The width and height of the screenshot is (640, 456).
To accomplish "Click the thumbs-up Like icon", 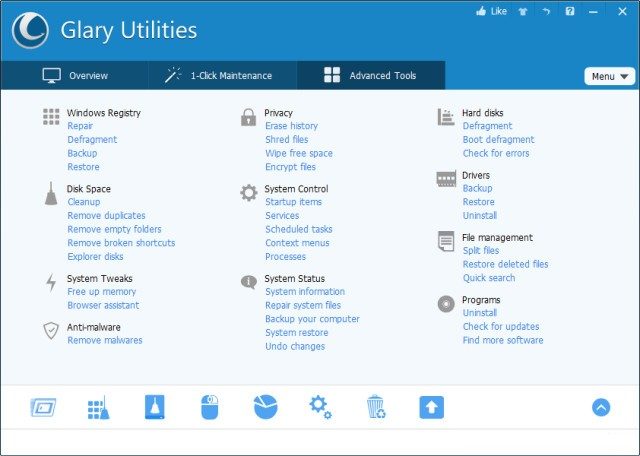I will [481, 11].
